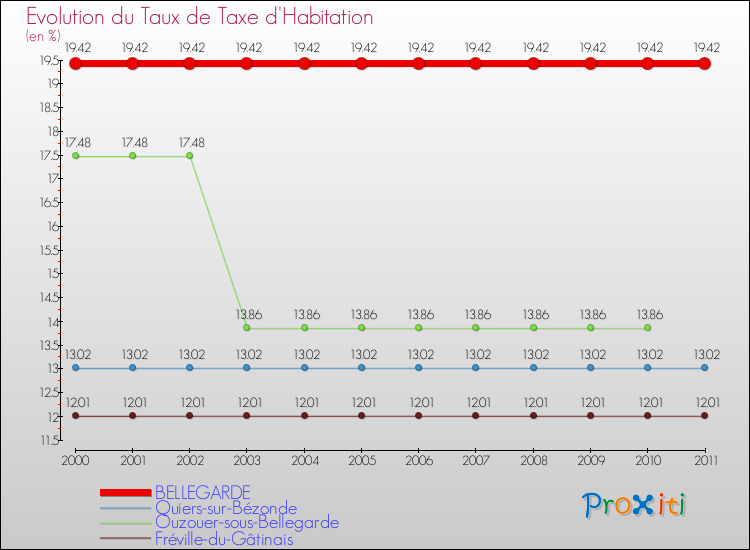Click the 2009 x-axis year label
This screenshot has height=550, width=750.
[x=590, y=460]
